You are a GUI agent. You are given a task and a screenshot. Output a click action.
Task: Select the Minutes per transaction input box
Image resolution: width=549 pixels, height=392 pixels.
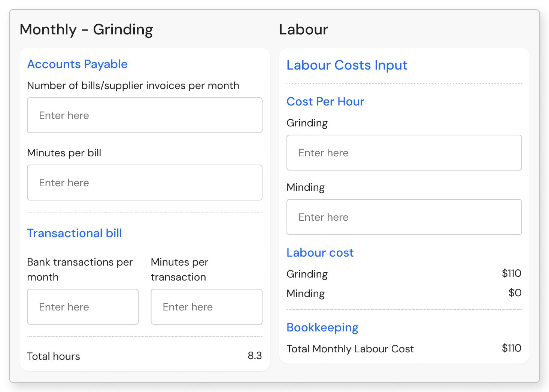coord(206,307)
